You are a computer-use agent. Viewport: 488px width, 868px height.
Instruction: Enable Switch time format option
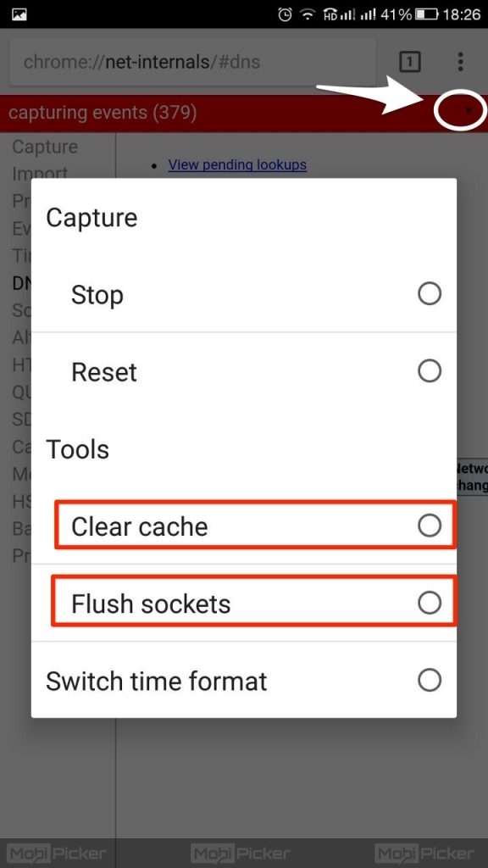tap(430, 680)
